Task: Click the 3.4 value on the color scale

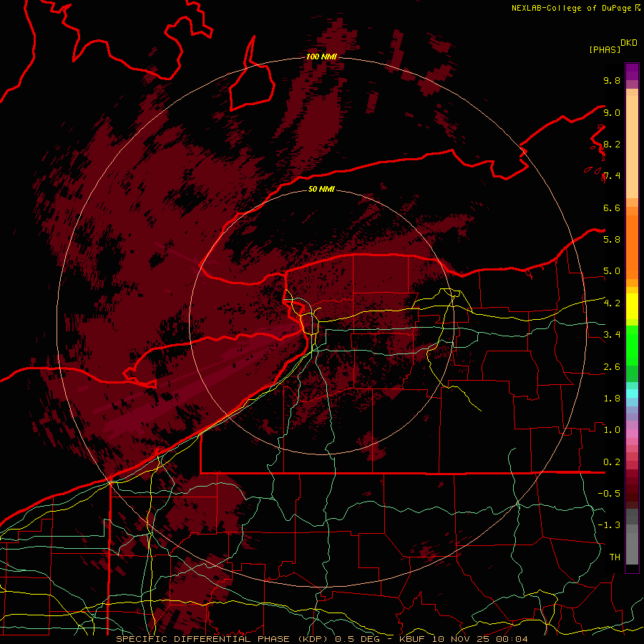Action: (612, 335)
